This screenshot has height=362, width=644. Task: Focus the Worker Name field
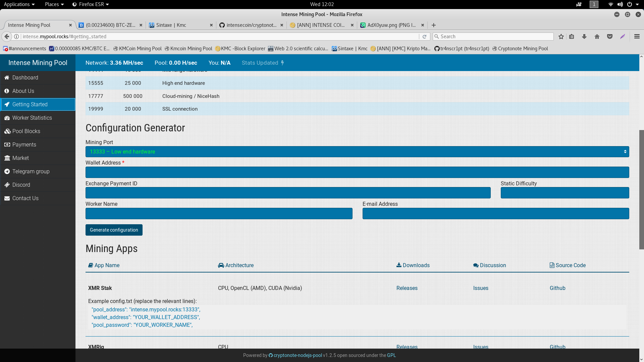[x=219, y=214]
